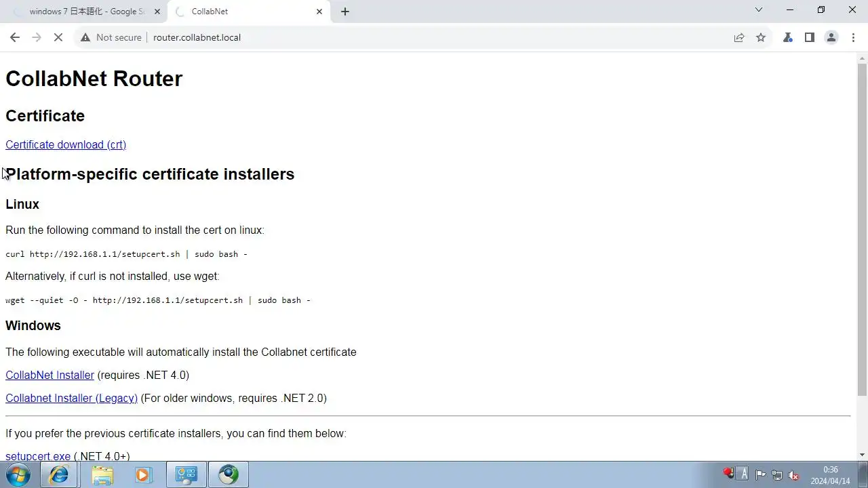The height and width of the screenshot is (488, 868).
Task: Click the muted volume tray icon
Action: (x=794, y=474)
